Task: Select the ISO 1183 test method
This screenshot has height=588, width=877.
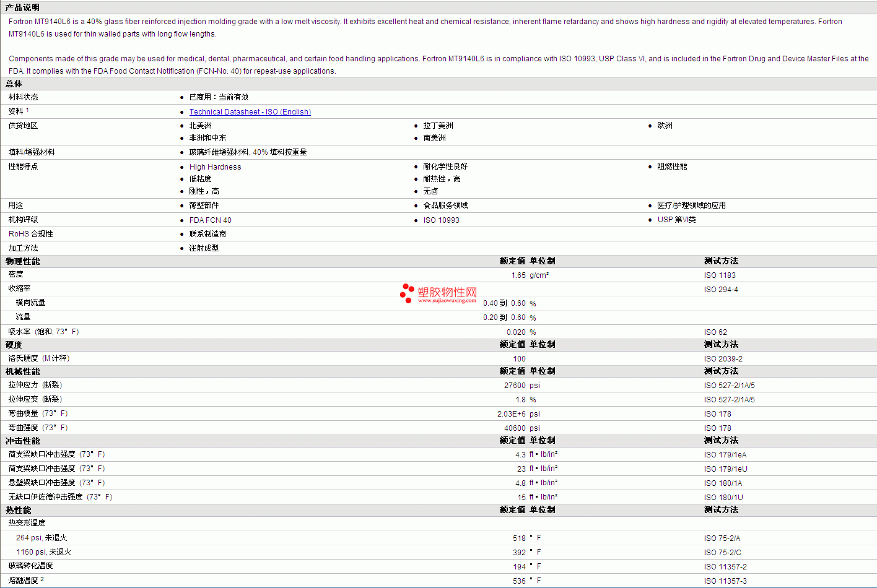Action: coord(720,275)
